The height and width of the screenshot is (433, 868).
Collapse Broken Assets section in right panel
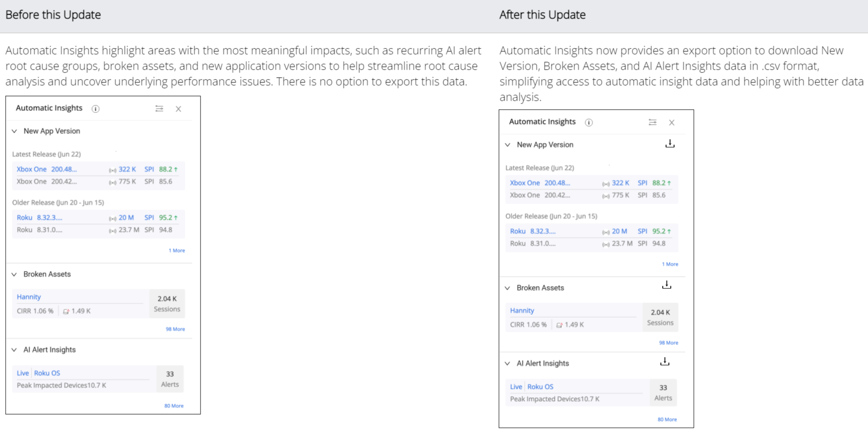(x=507, y=288)
